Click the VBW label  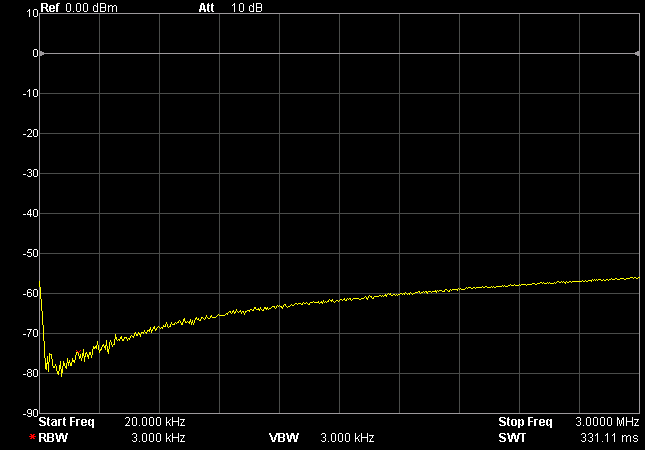pyautogui.click(x=284, y=438)
